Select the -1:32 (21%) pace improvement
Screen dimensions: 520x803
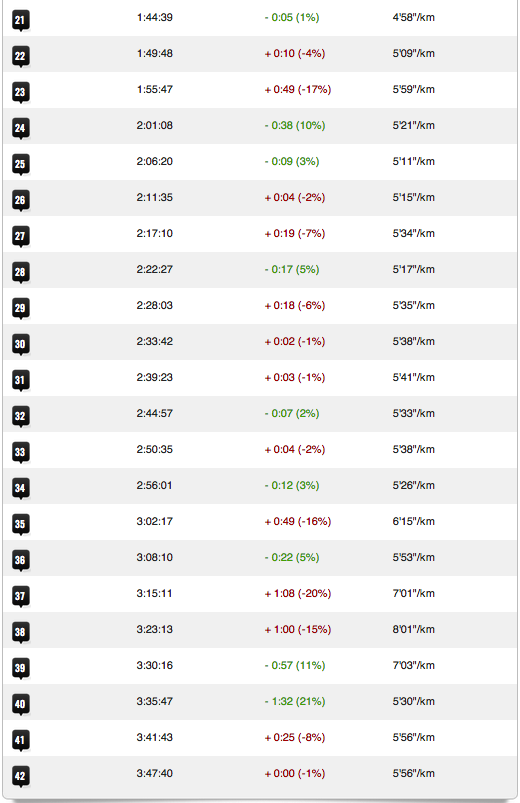pos(295,702)
